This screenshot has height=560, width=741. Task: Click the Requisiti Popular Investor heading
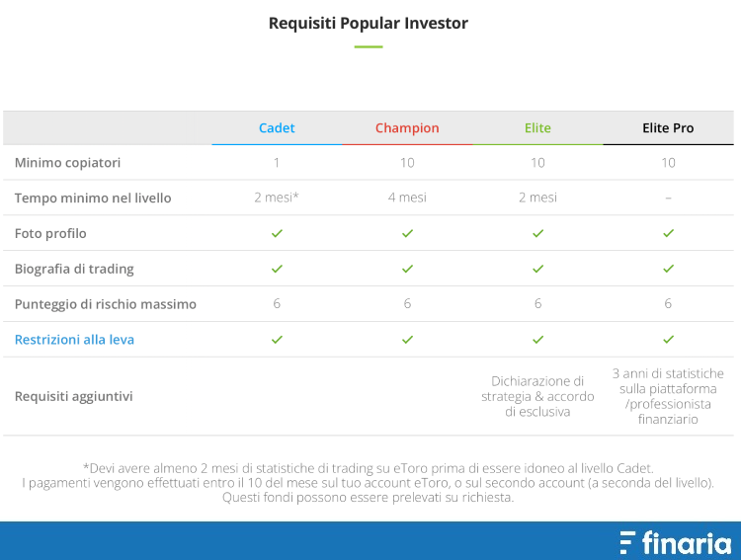(369, 23)
